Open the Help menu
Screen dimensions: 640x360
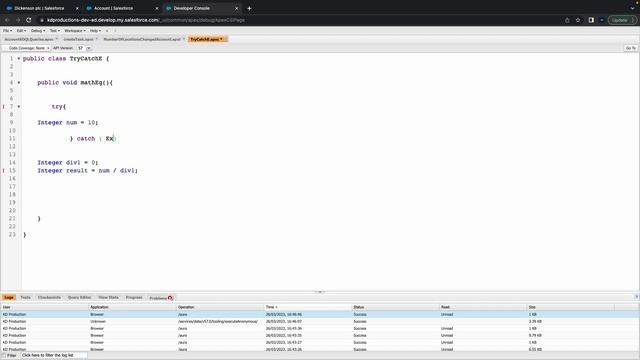pos(95,31)
